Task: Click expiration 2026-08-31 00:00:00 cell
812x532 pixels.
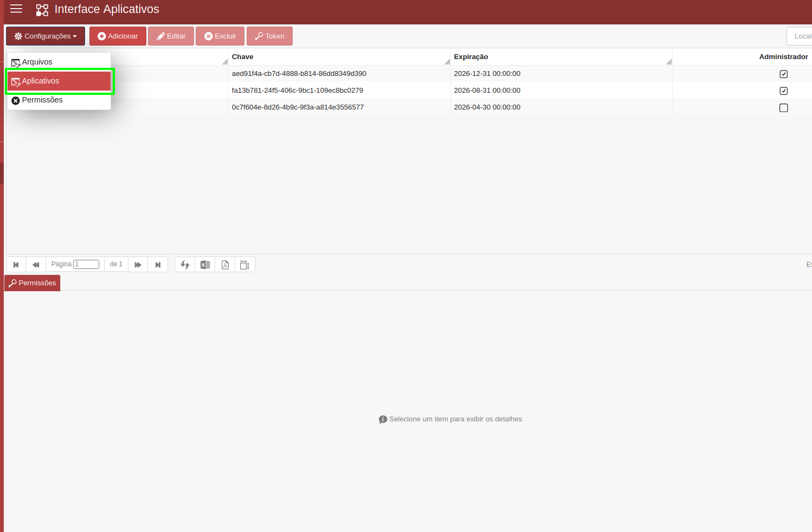Action: [487, 91]
